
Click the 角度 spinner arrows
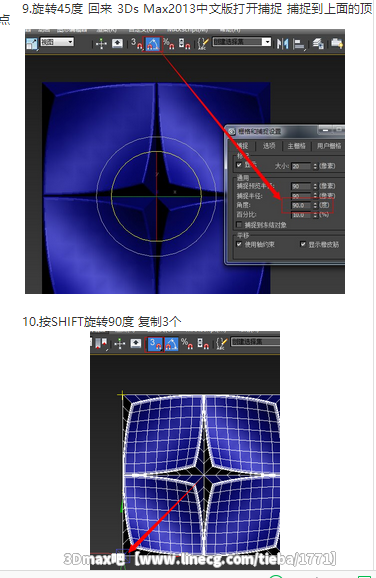point(315,205)
